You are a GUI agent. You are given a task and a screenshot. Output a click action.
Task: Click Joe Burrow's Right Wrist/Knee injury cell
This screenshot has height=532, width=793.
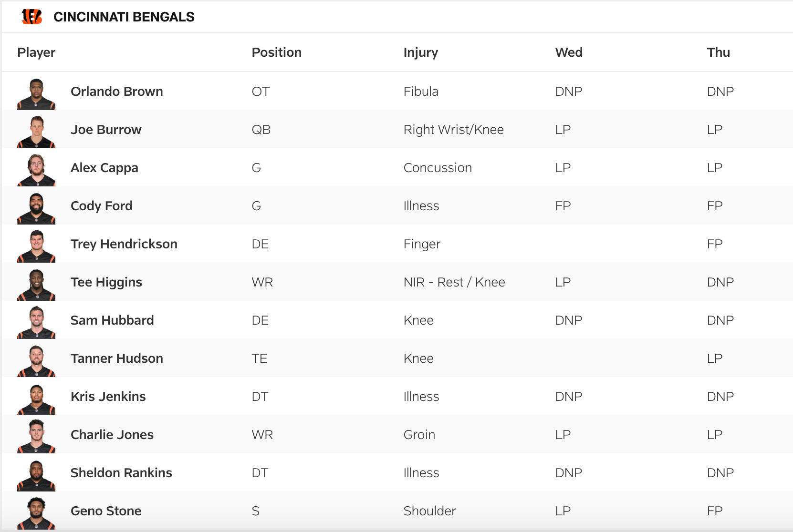tap(453, 130)
